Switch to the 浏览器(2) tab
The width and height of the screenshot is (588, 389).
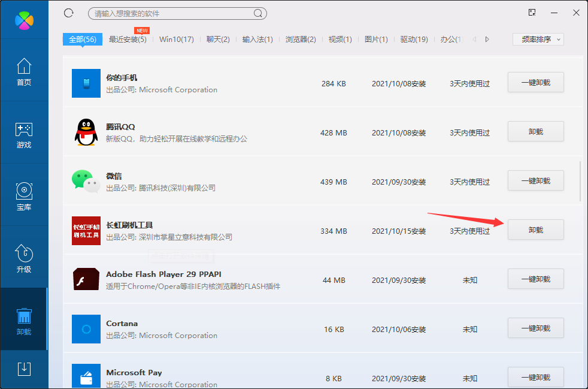[x=301, y=40]
